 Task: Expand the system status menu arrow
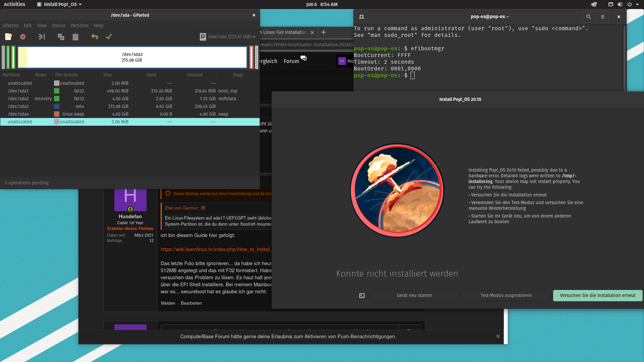pos(637,5)
